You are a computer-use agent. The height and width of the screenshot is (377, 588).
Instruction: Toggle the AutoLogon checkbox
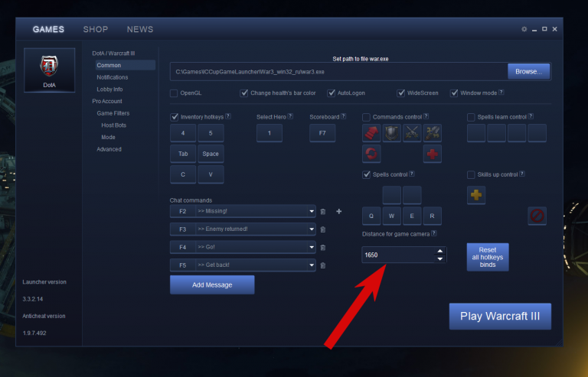tap(331, 93)
